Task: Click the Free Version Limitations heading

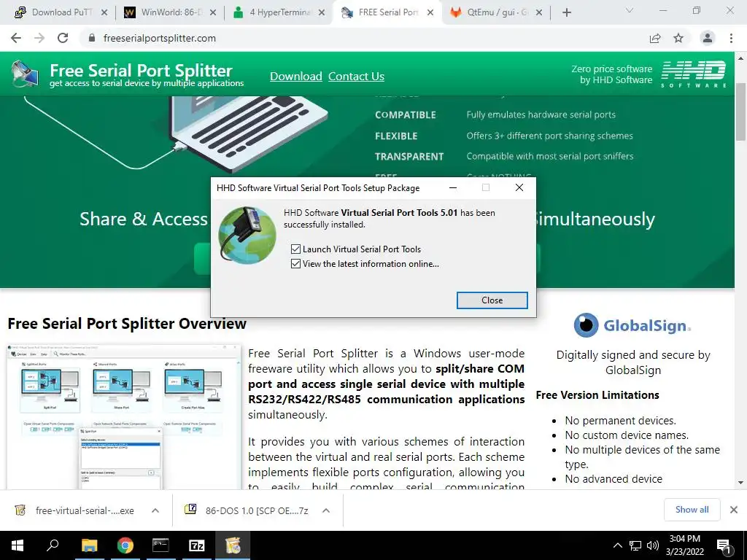Action: point(597,394)
